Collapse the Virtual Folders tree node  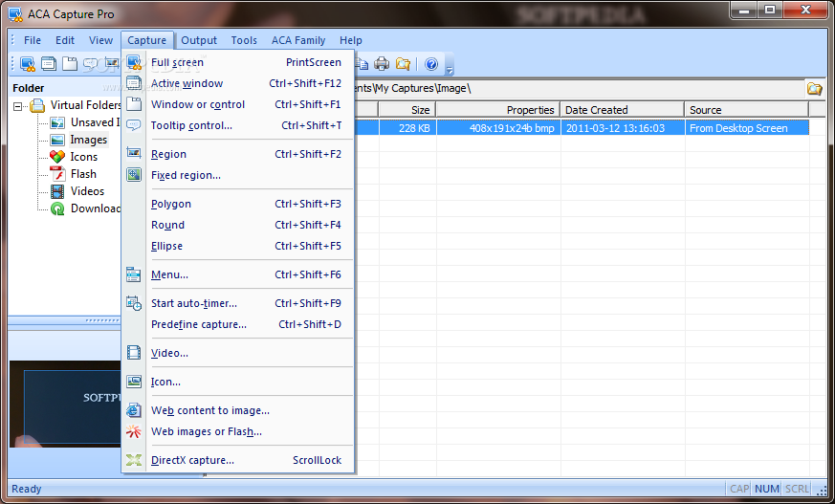(17, 106)
